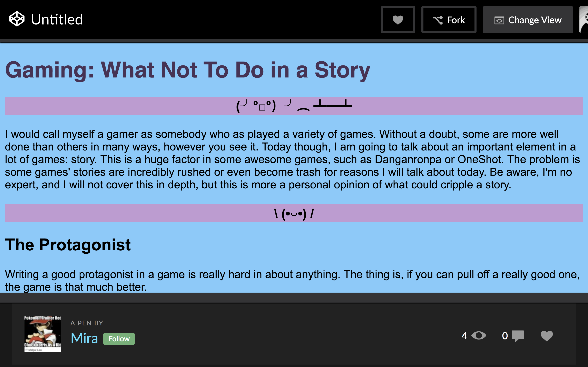Image resolution: width=588 pixels, height=367 pixels.
Task: Open the Mira author profile link
Action: coord(84,338)
